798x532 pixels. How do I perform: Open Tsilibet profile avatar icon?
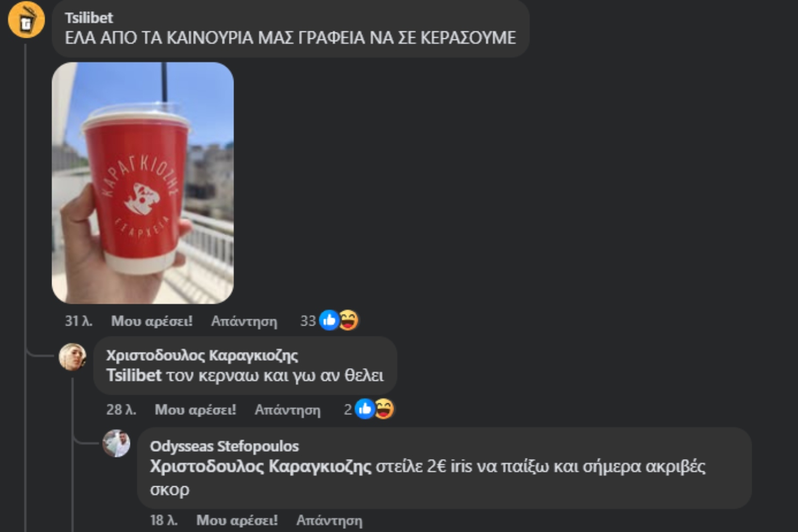tap(26, 20)
